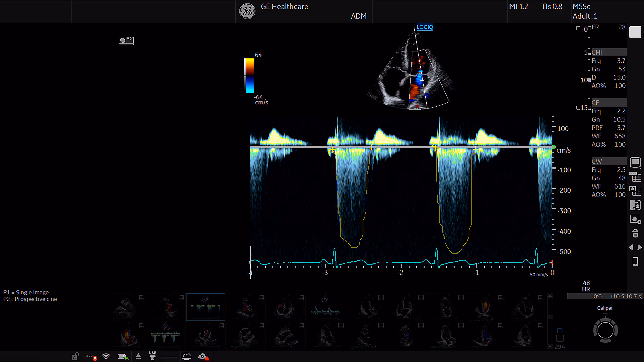Click the image compare layout icon
The image size is (644, 362).
(x=635, y=191)
